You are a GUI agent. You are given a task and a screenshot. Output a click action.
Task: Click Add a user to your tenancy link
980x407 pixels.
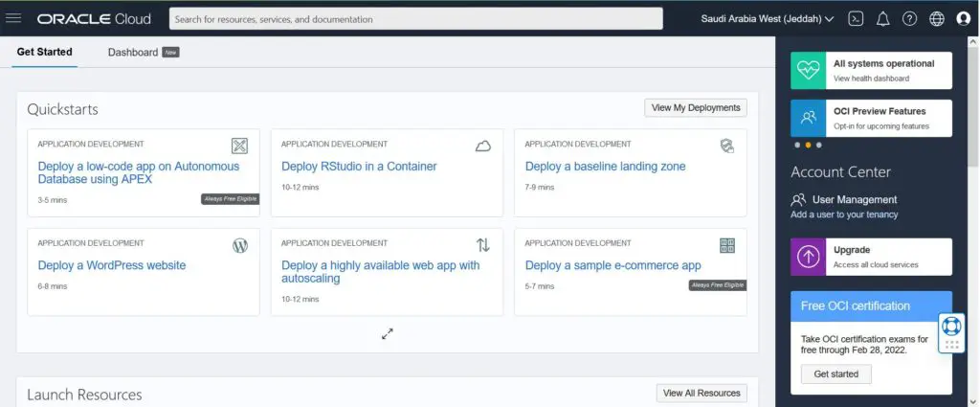pos(844,215)
